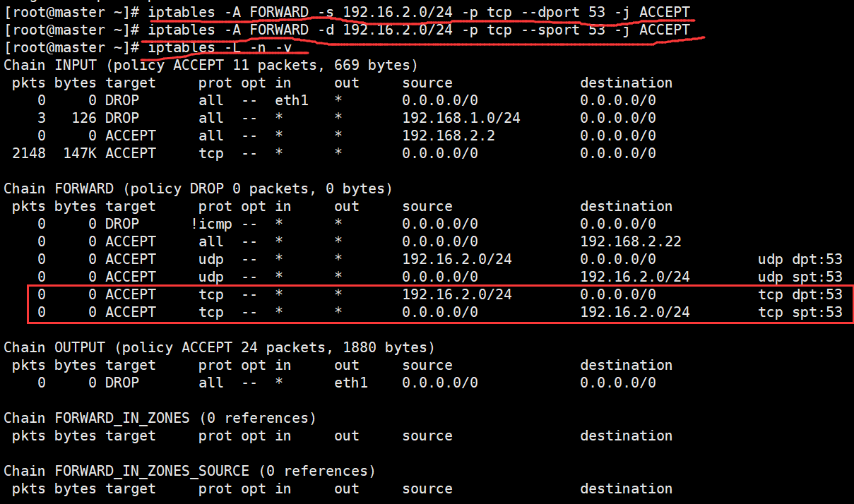Click source address 192.168.1.0/24
The width and height of the screenshot is (854, 504).
[x=461, y=118]
